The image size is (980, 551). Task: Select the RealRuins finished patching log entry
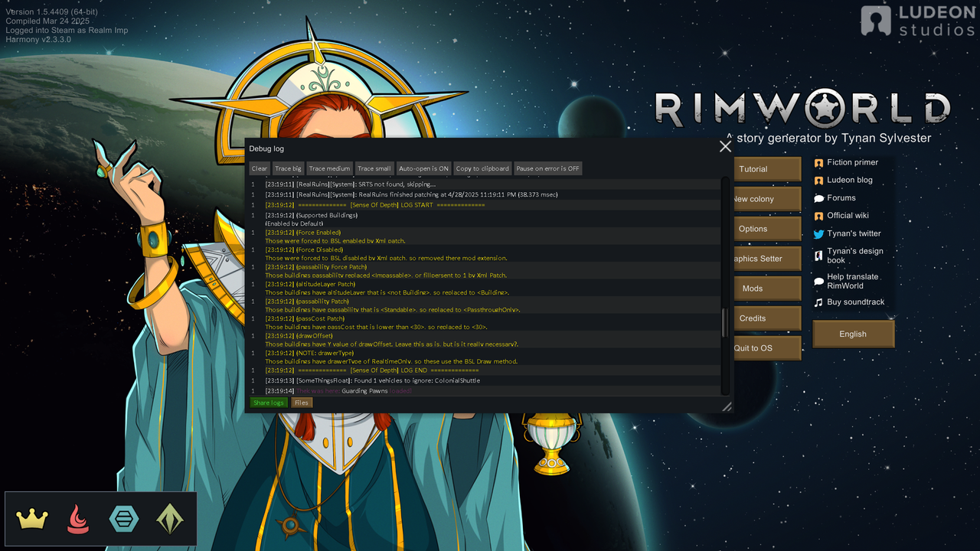click(x=485, y=194)
